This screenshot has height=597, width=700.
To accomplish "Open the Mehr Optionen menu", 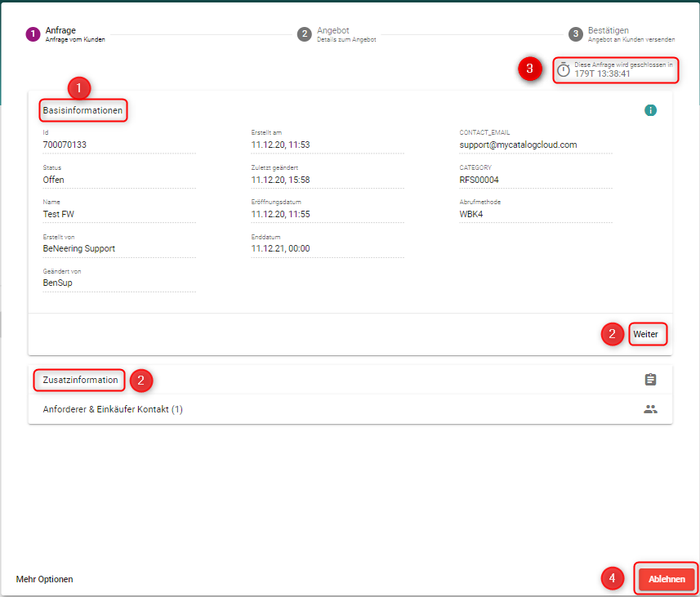I will (44, 579).
